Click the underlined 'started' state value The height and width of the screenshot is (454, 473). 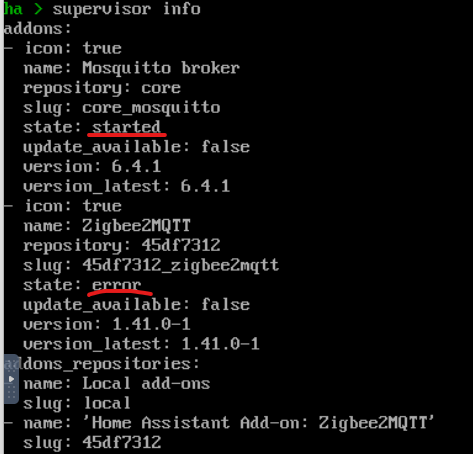(126, 127)
